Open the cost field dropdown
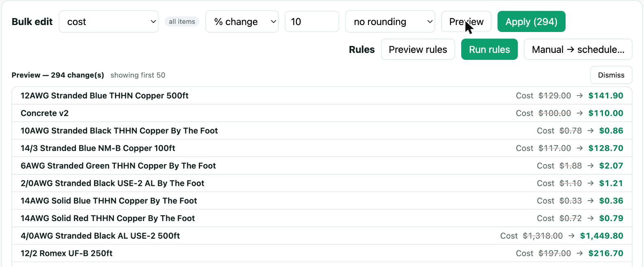This screenshot has width=644, height=267. click(108, 21)
